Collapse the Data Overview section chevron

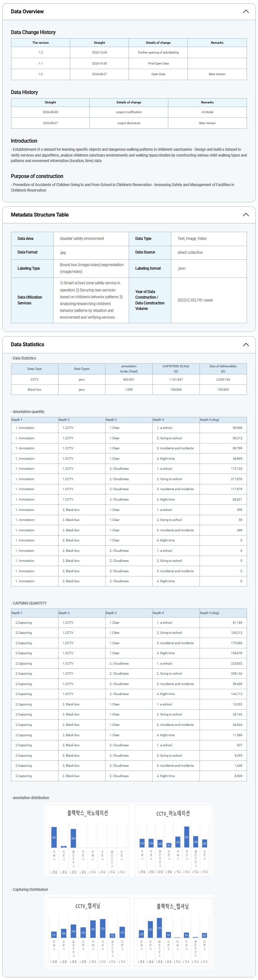coord(246,11)
